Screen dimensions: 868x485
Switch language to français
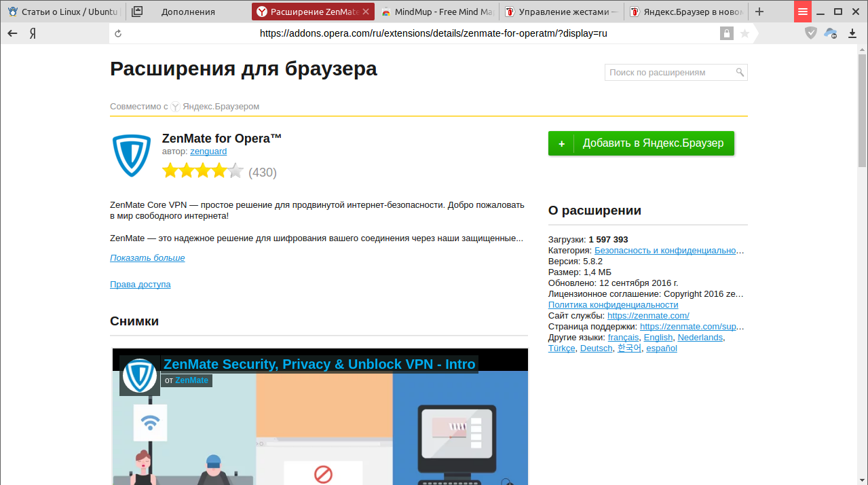(623, 338)
